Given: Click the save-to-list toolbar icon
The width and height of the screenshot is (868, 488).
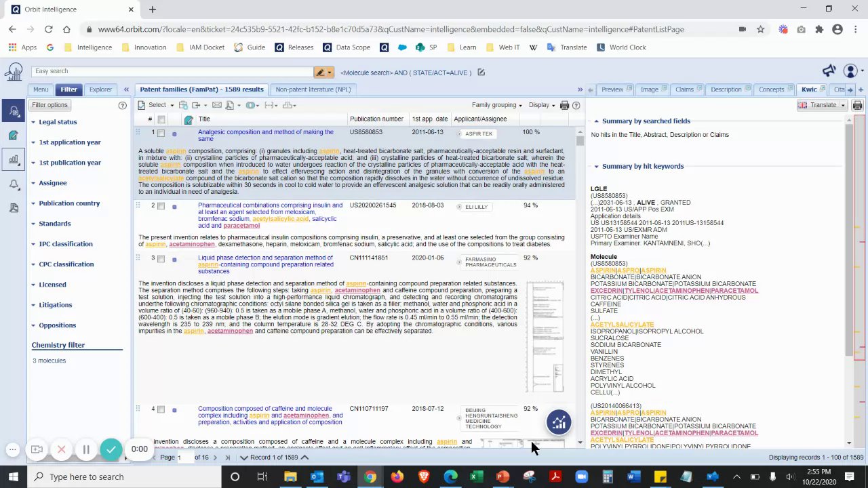Looking at the screenshot, I should click(183, 105).
